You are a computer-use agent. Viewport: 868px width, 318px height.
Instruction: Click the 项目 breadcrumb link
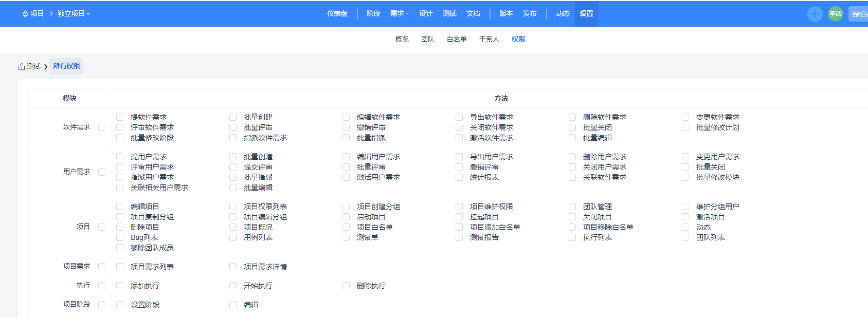pyautogui.click(x=37, y=14)
